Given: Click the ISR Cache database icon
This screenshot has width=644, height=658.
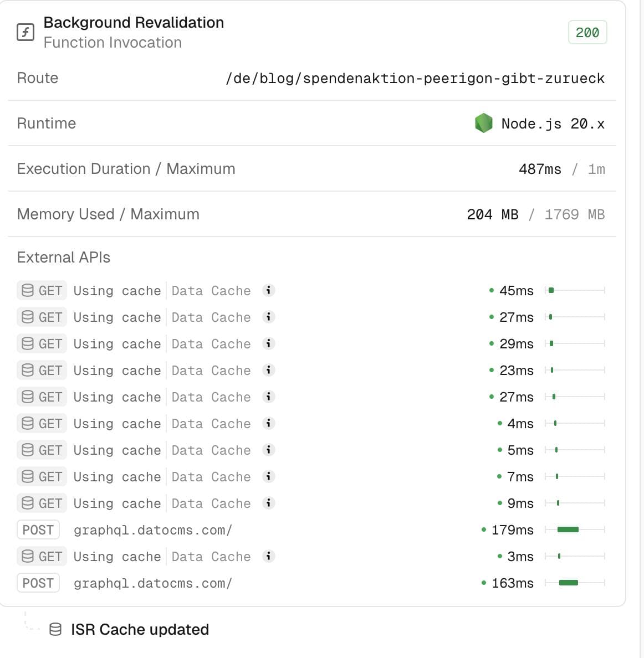Looking at the screenshot, I should coord(55,629).
